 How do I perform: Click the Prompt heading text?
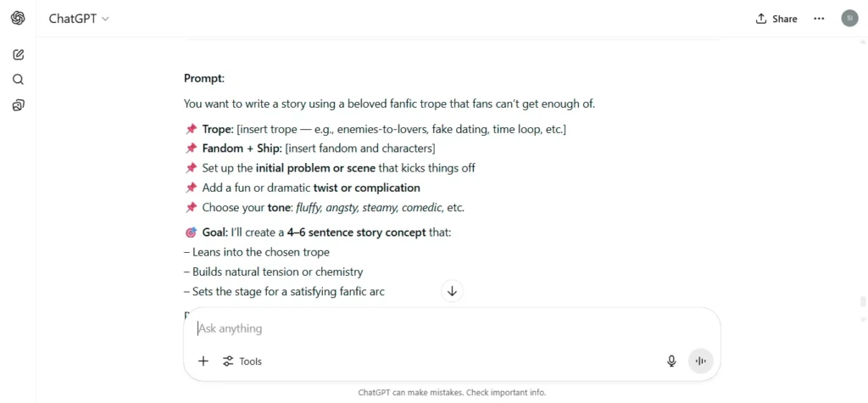coord(204,78)
